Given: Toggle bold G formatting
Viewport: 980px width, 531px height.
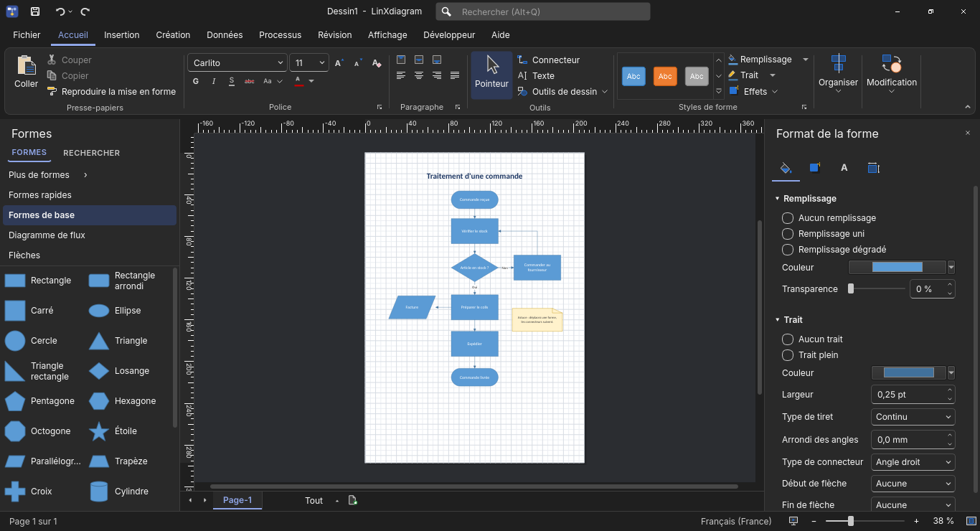Looking at the screenshot, I should 196,81.
